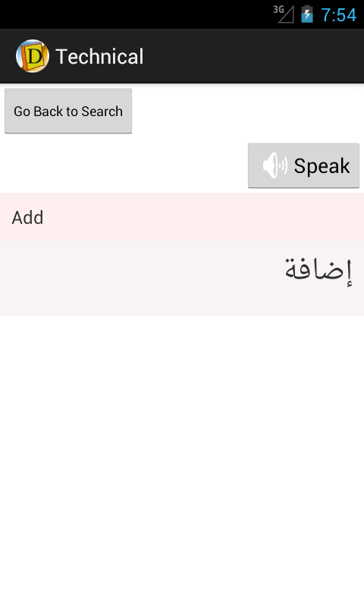Select the "Technical" title text

pos(99,56)
